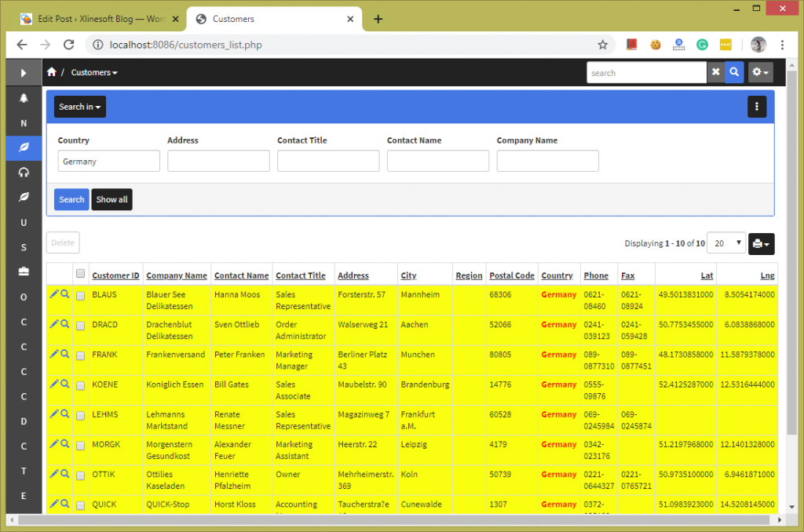This screenshot has height=532, width=804.
Task: Expand the sidebar using the arrow icon
Action: [x=24, y=74]
